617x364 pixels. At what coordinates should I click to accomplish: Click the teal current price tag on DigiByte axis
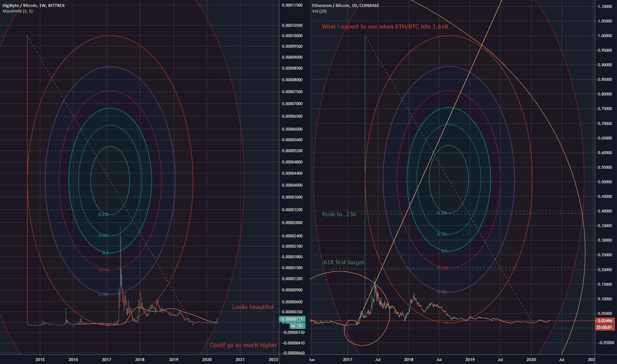(291, 319)
